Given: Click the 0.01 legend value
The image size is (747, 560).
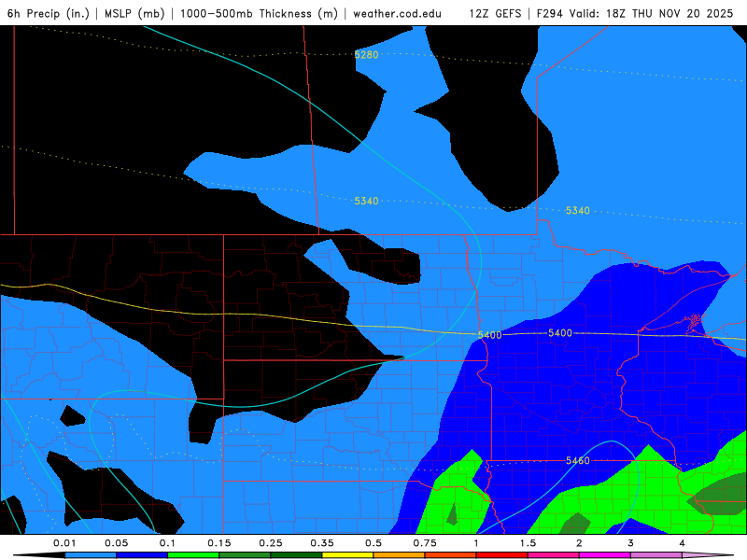Looking at the screenshot, I should coord(64,543).
